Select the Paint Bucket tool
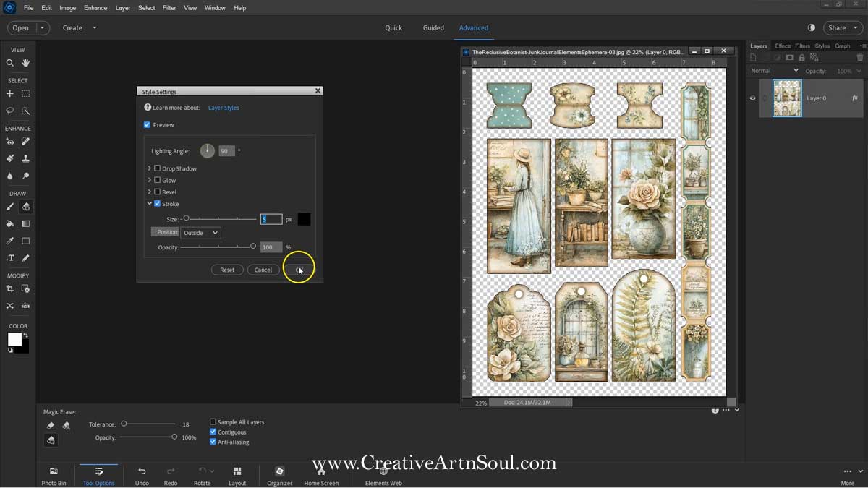 [10, 224]
